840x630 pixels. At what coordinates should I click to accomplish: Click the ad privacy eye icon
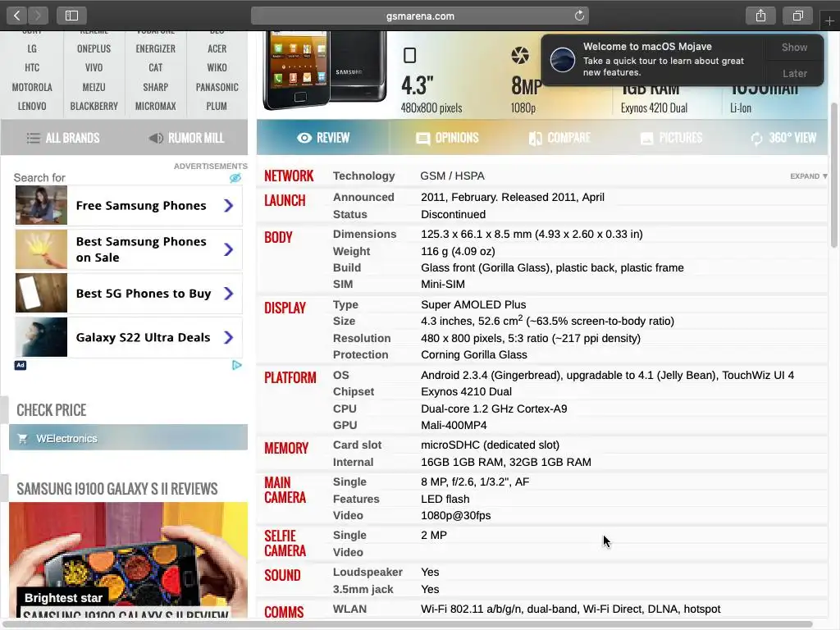pos(235,178)
